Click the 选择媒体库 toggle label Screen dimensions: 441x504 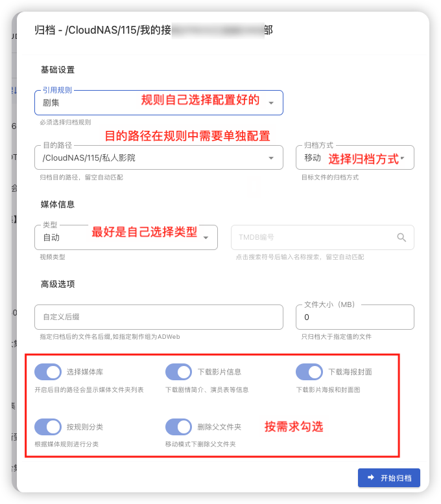click(85, 372)
